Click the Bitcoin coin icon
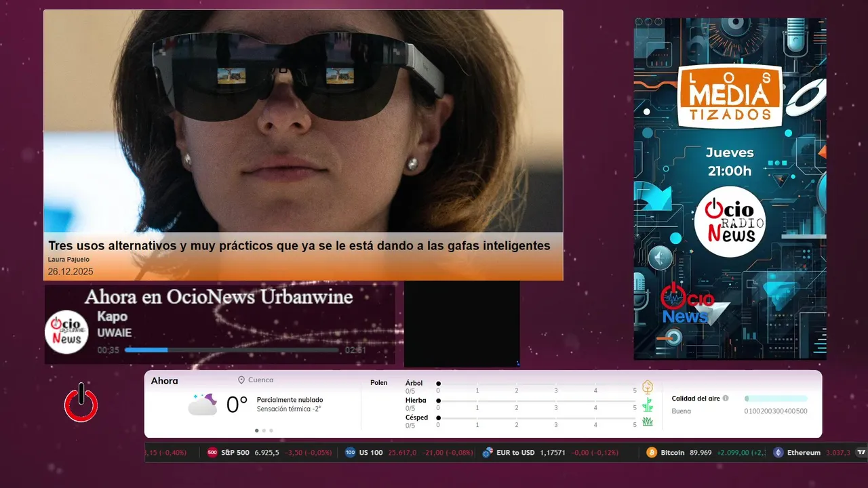 point(652,452)
